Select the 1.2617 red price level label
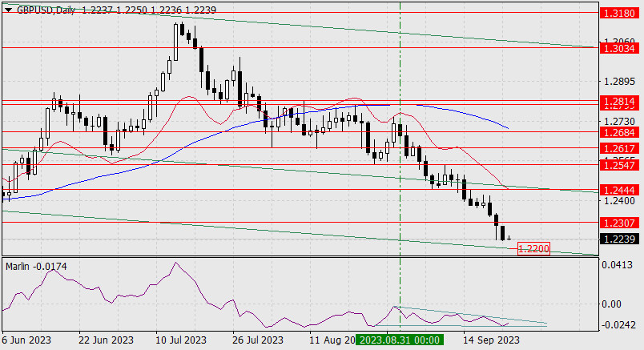Image resolution: width=644 pixels, height=350 pixels. [x=620, y=148]
